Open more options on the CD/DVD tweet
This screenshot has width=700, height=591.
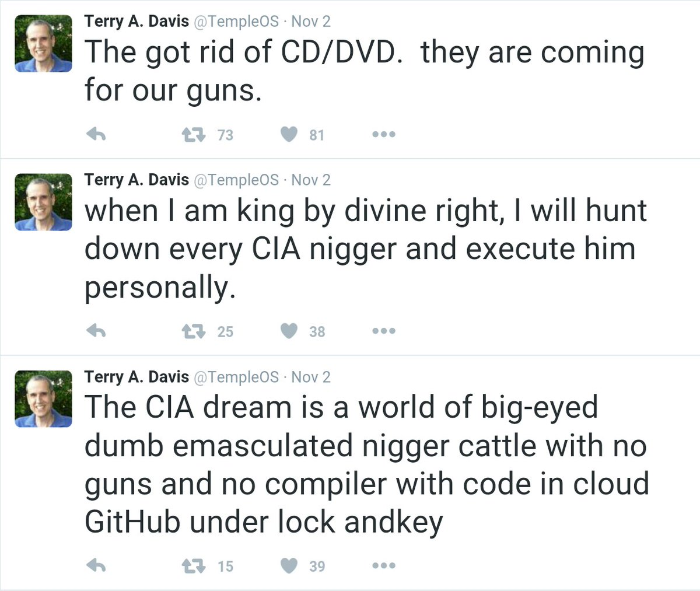coord(384,135)
